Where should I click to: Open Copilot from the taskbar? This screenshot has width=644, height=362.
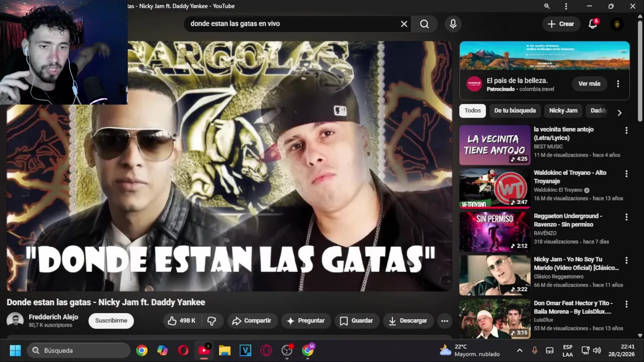pos(163,350)
